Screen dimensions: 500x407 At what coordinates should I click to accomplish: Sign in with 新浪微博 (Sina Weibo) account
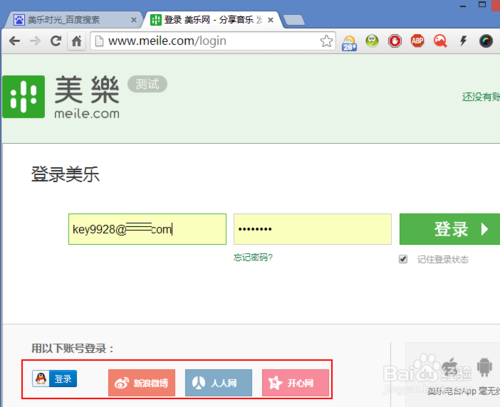(141, 383)
